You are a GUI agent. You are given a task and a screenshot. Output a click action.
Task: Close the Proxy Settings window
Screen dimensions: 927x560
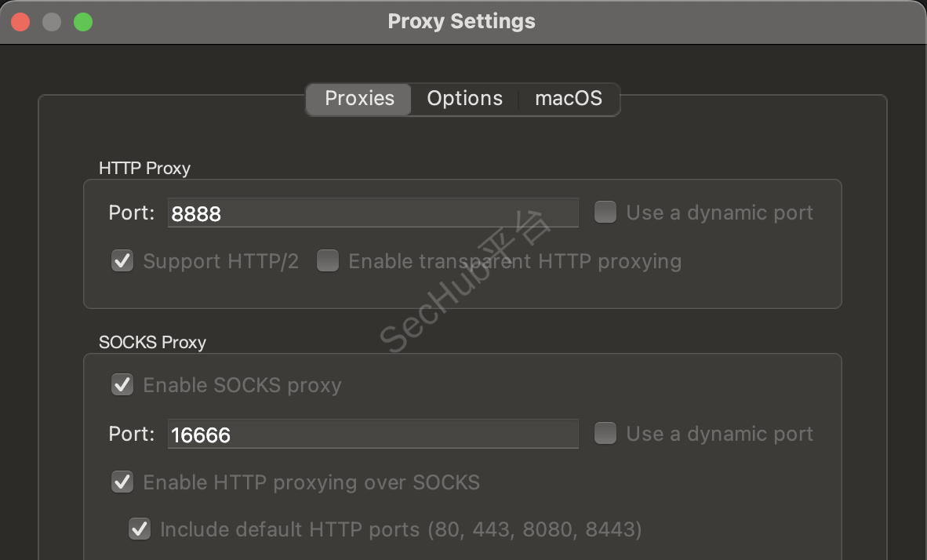coord(20,22)
